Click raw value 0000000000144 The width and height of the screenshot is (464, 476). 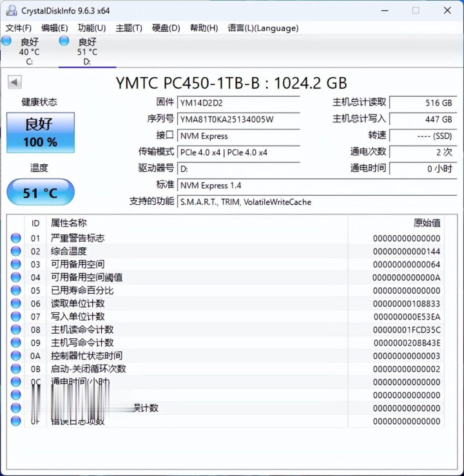point(407,251)
